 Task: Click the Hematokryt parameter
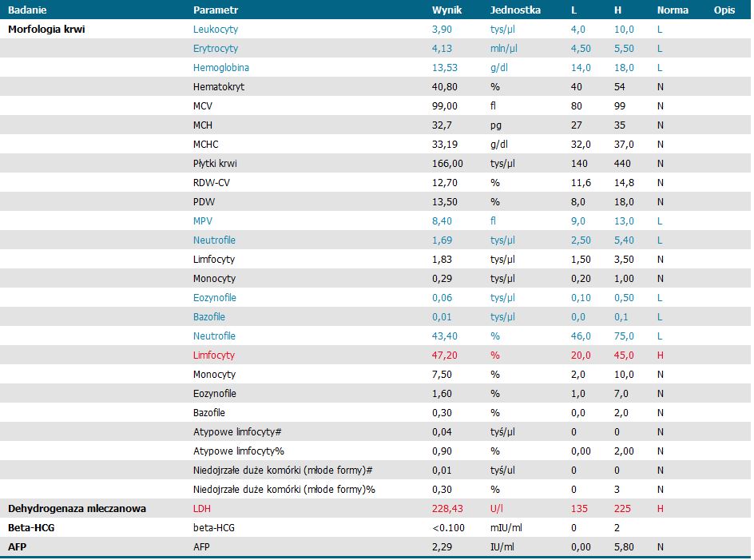pos(219,87)
